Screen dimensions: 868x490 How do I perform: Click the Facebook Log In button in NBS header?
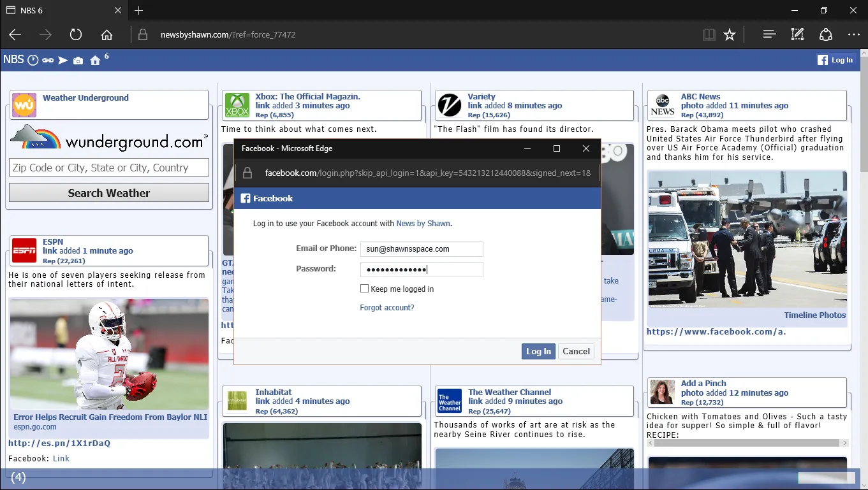tap(835, 60)
